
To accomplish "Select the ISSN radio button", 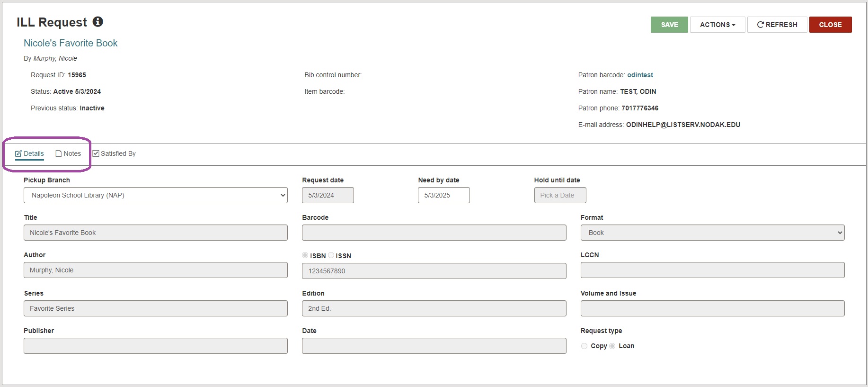I will tap(331, 255).
